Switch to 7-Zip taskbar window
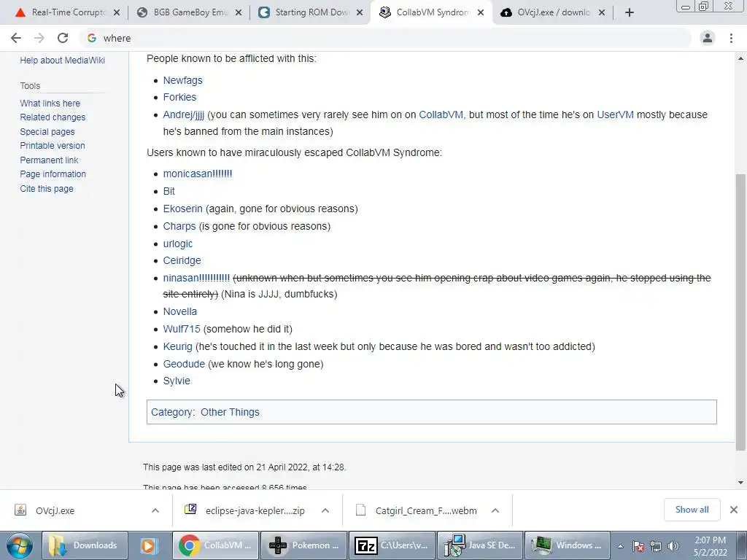747x560 pixels. pos(392,545)
